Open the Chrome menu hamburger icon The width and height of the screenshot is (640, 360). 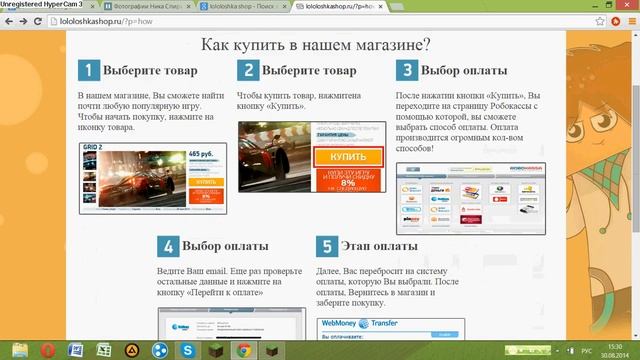[x=632, y=21]
